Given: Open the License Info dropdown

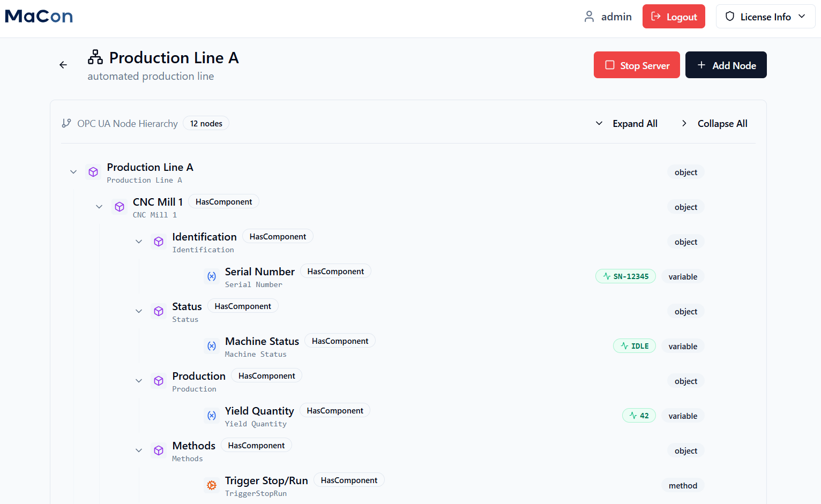Looking at the screenshot, I should [x=765, y=17].
